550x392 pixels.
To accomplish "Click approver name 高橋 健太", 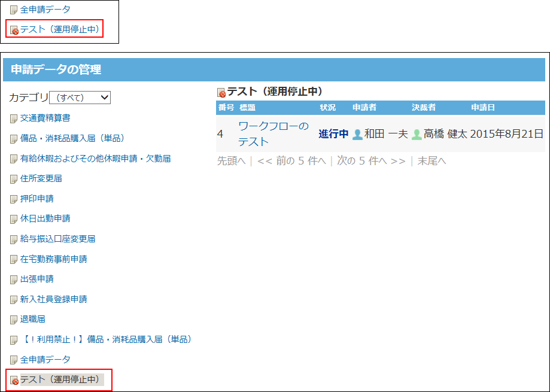I will (x=445, y=133).
